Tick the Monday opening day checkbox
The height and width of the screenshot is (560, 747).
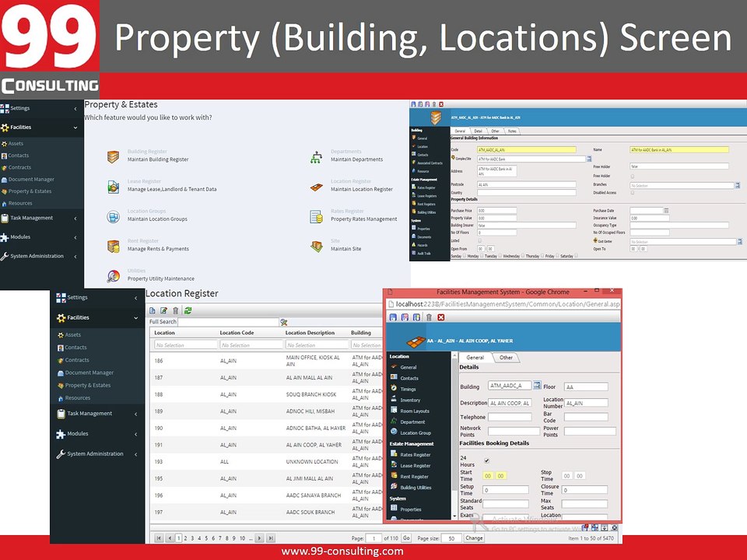coord(482,256)
